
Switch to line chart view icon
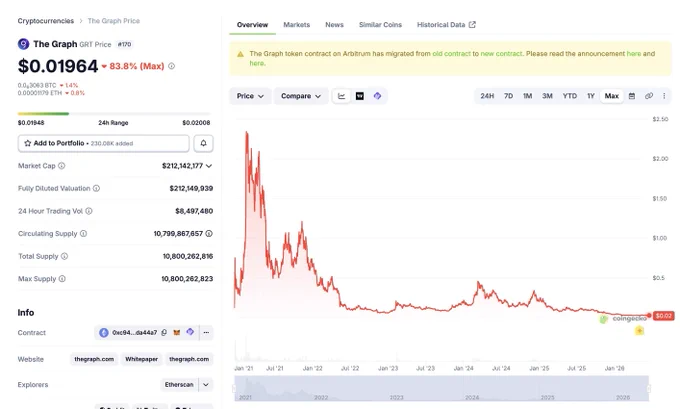click(x=341, y=96)
